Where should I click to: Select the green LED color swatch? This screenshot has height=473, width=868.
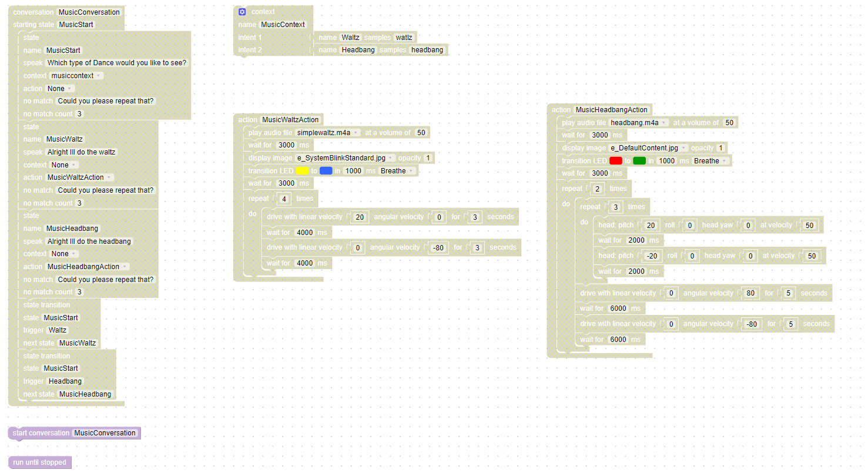[639, 161]
